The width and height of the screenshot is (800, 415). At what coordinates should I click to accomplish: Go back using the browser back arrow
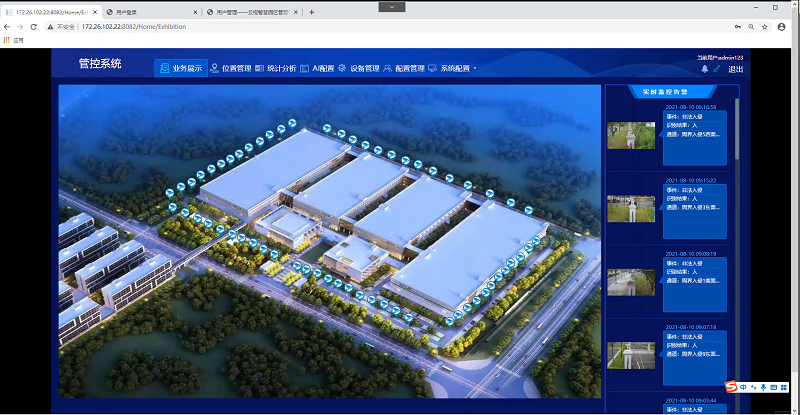pos(11,27)
